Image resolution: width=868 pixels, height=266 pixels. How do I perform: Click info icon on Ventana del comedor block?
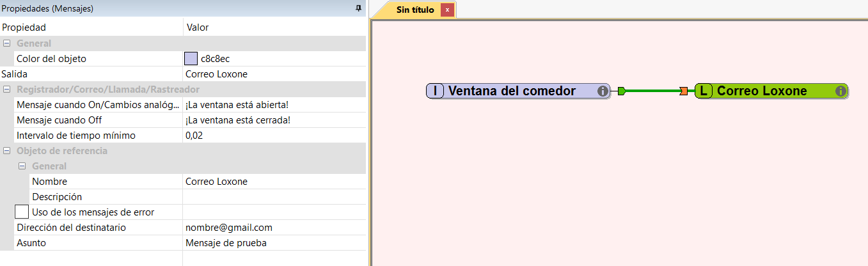point(602,91)
